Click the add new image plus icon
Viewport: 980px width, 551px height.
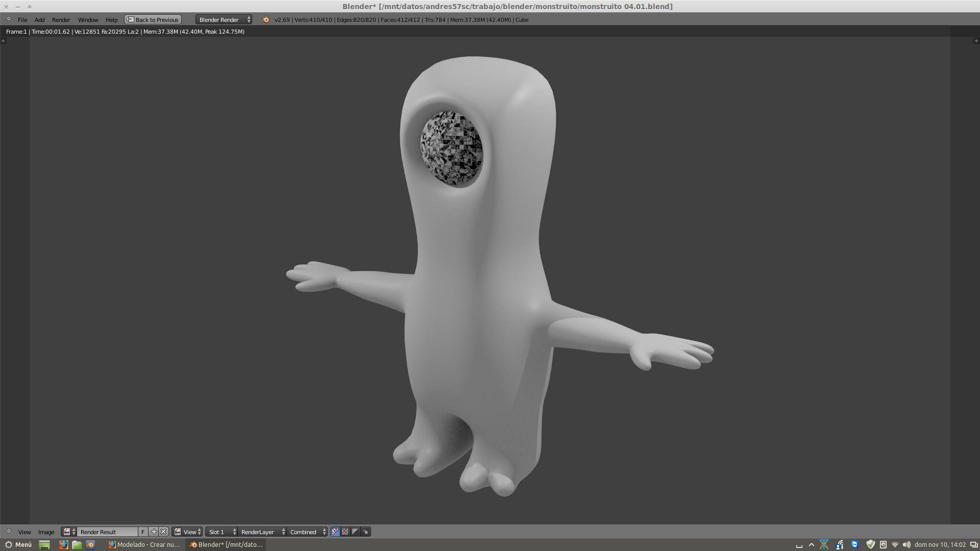(154, 532)
